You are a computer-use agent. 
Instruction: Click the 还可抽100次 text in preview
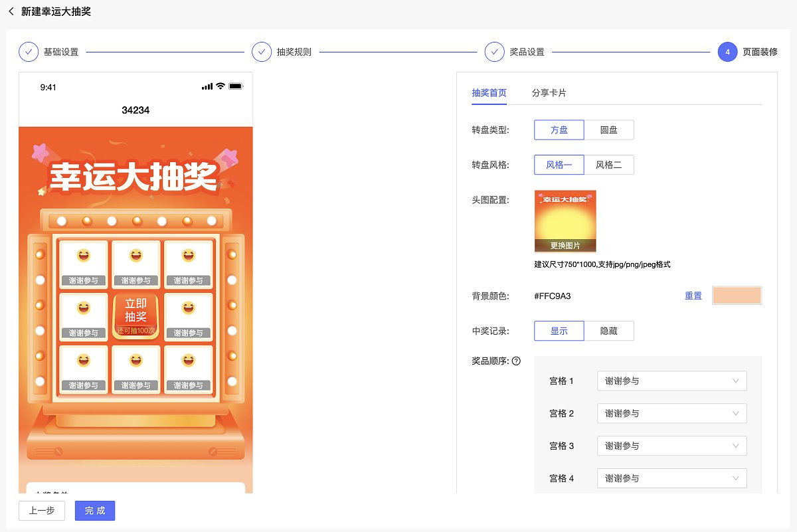[135, 330]
